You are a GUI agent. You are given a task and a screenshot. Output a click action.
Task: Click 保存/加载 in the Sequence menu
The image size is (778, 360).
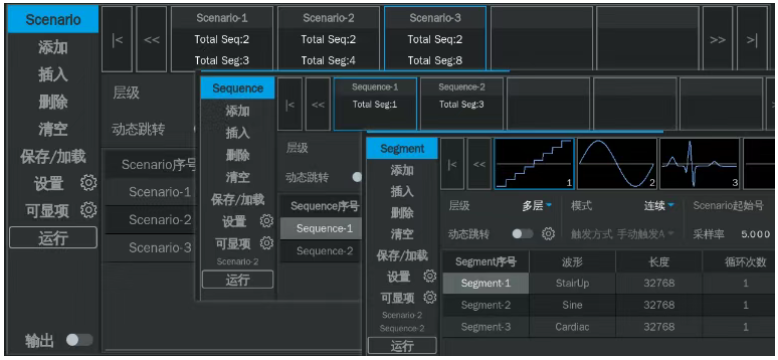pos(238,199)
